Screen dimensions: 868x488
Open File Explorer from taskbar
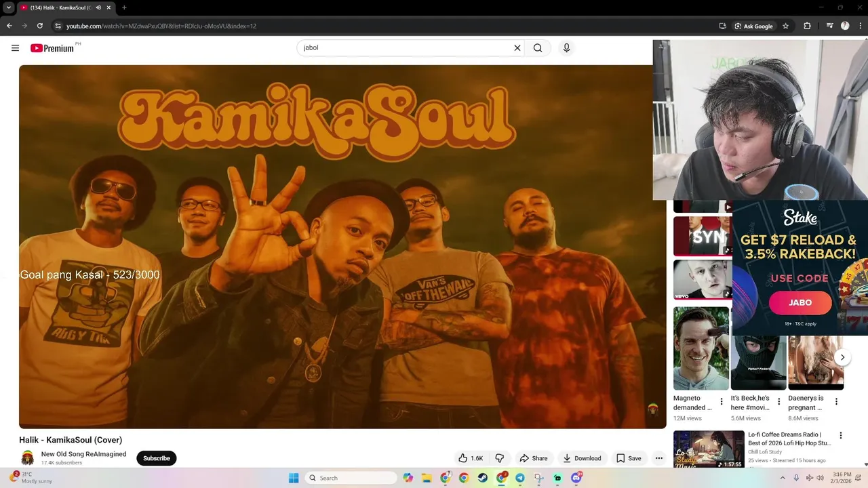427,478
